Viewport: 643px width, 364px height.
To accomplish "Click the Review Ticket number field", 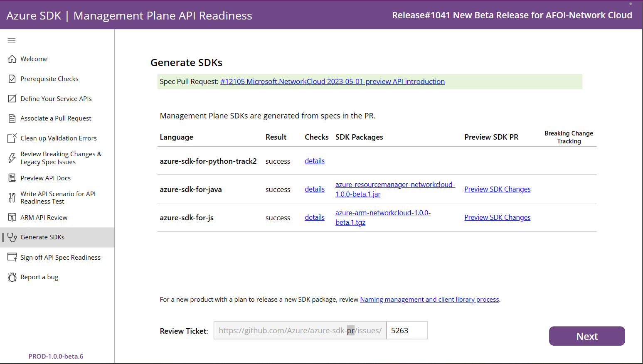I will [x=406, y=330].
